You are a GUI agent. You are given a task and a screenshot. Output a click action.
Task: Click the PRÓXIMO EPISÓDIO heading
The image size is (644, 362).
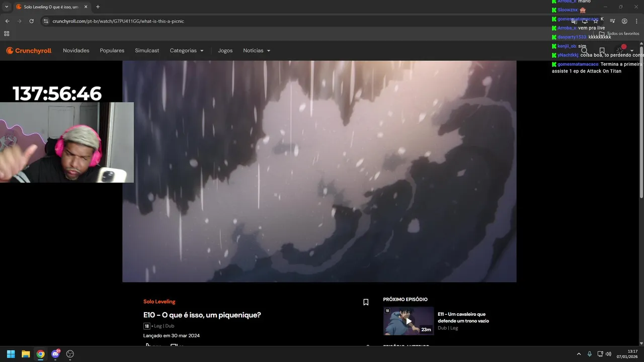coord(405,300)
